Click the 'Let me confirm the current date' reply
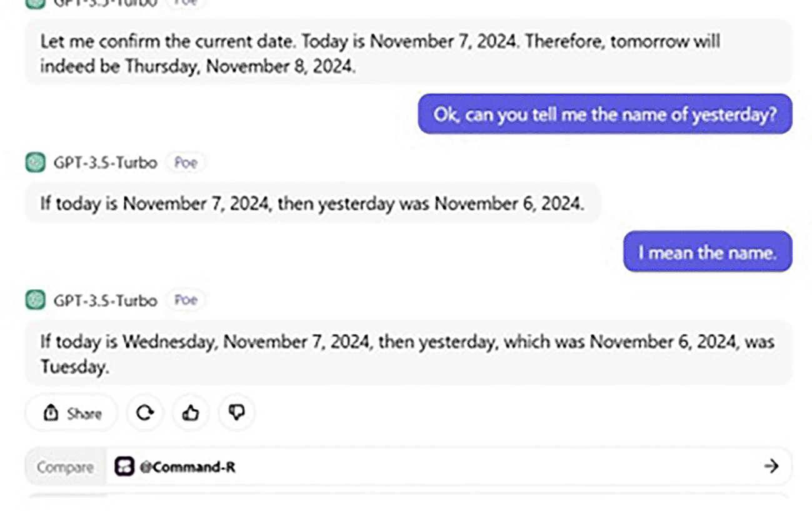Viewport: 812px width, 511px height. click(380, 54)
